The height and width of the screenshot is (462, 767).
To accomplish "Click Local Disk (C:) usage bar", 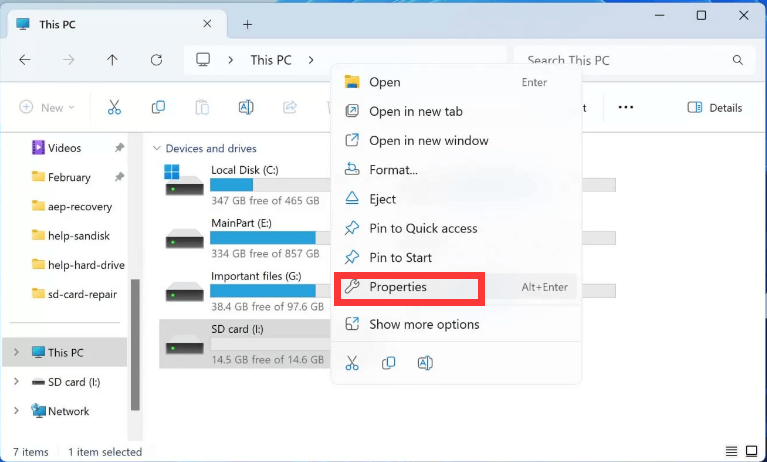I will 271,185.
